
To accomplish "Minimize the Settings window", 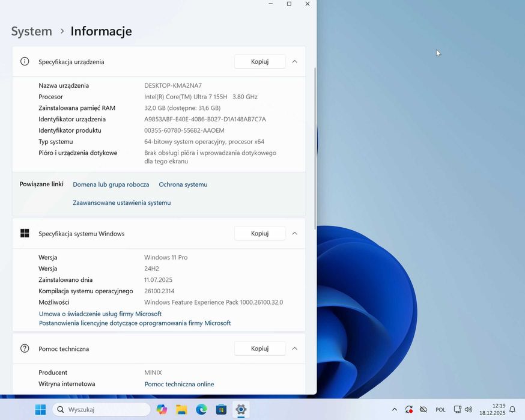I will click(271, 4).
